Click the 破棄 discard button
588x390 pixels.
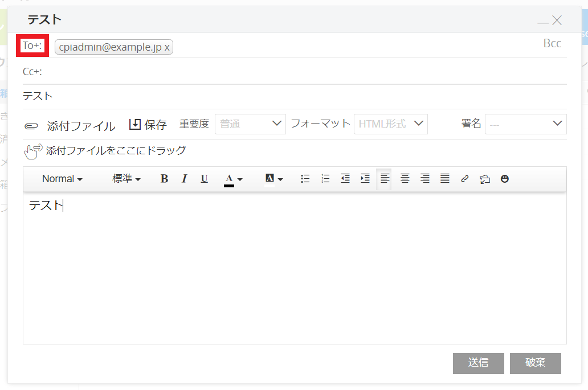coord(535,363)
